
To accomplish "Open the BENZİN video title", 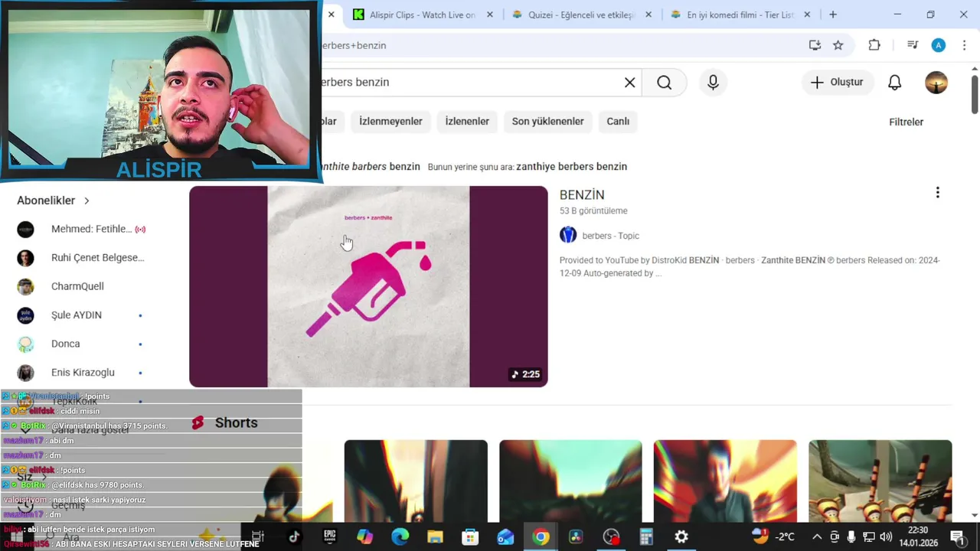I will tap(582, 195).
